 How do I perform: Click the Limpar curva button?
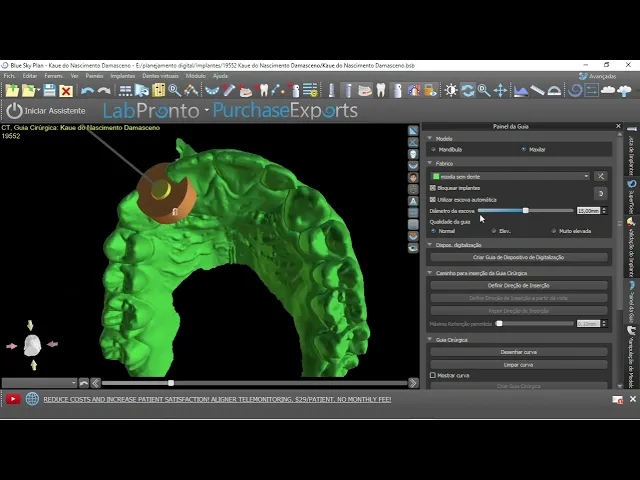[x=518, y=364]
